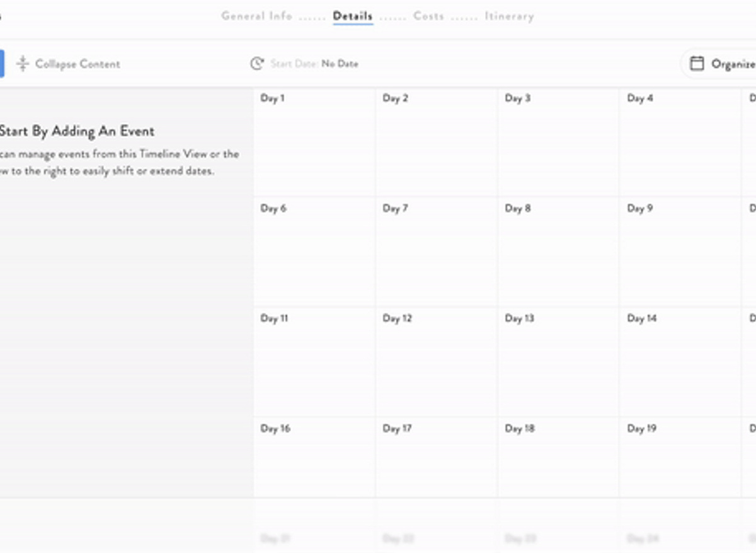Screen dimensions: 756x553
Task: Click the Organize button text
Action: (x=733, y=64)
